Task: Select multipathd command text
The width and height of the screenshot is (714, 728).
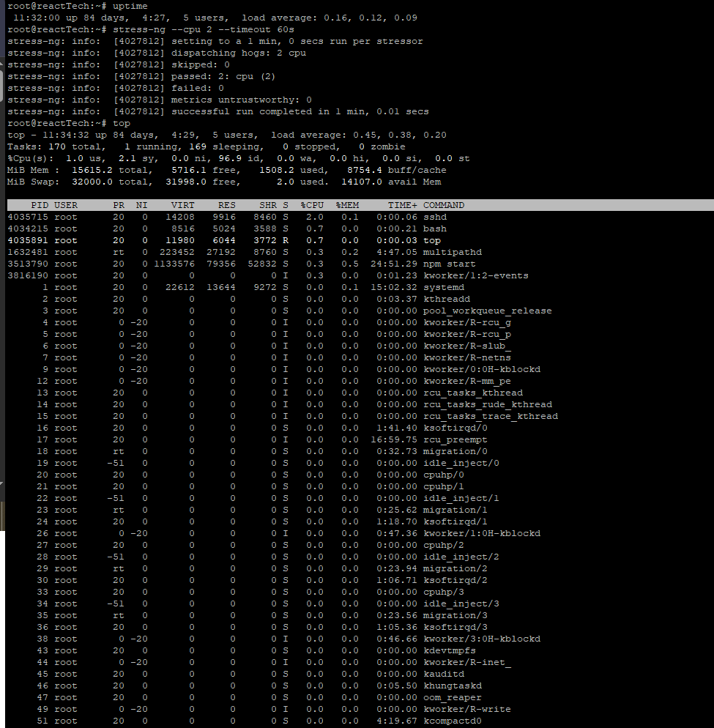Action: pyautogui.click(x=452, y=252)
